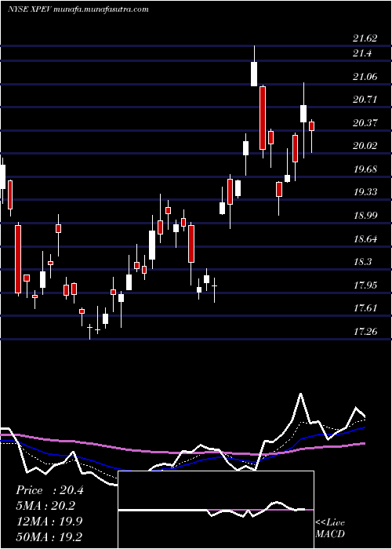Click the 17.95 price level label
Viewport: 392px width, 549px height.
(365, 285)
